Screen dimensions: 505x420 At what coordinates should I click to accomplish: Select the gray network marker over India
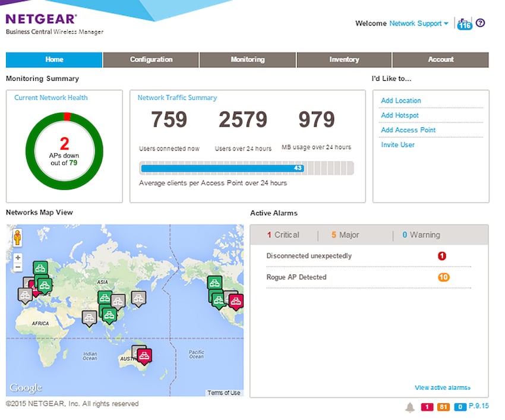89,318
